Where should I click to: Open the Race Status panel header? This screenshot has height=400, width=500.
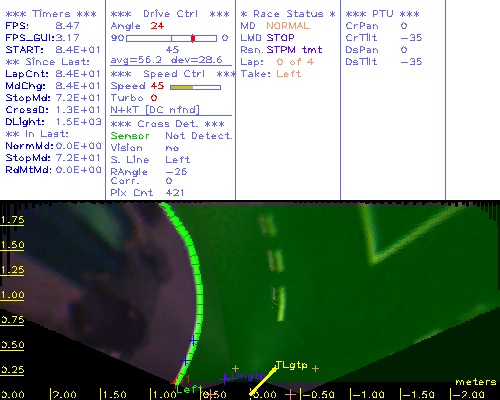288,14
